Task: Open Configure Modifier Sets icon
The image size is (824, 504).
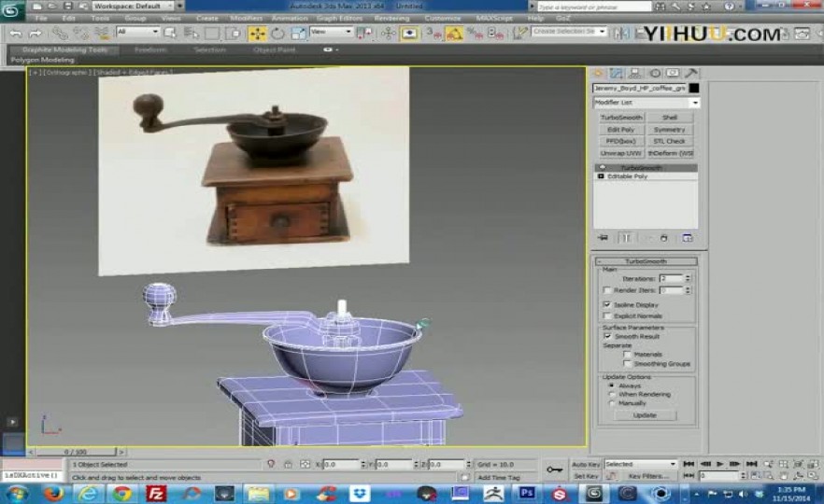Action: 687,238
